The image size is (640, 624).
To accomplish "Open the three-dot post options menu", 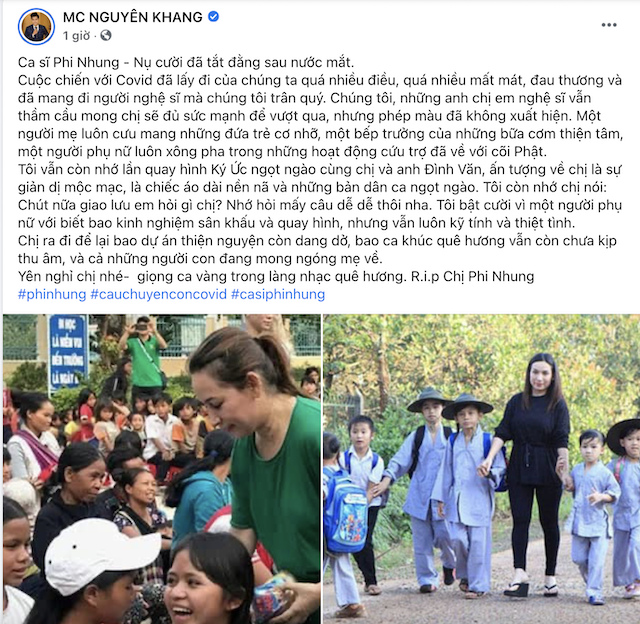I will [609, 25].
